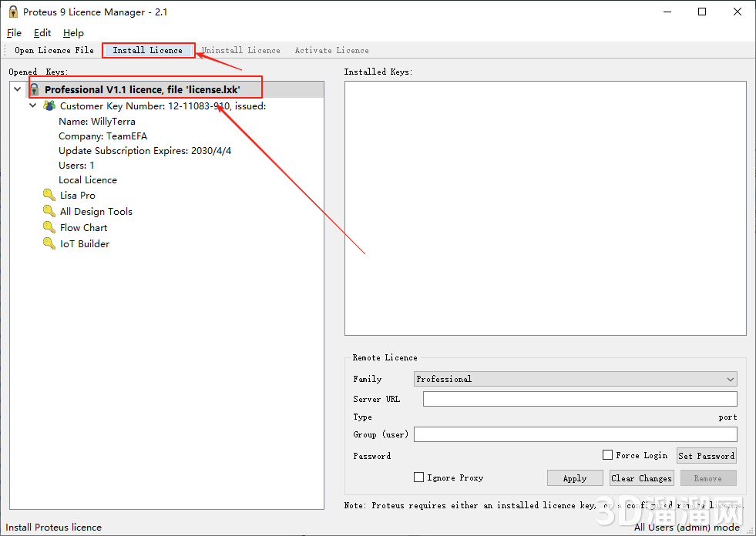The image size is (756, 536).
Task: Click the padlock icon of Professional licence
Action: [34, 90]
